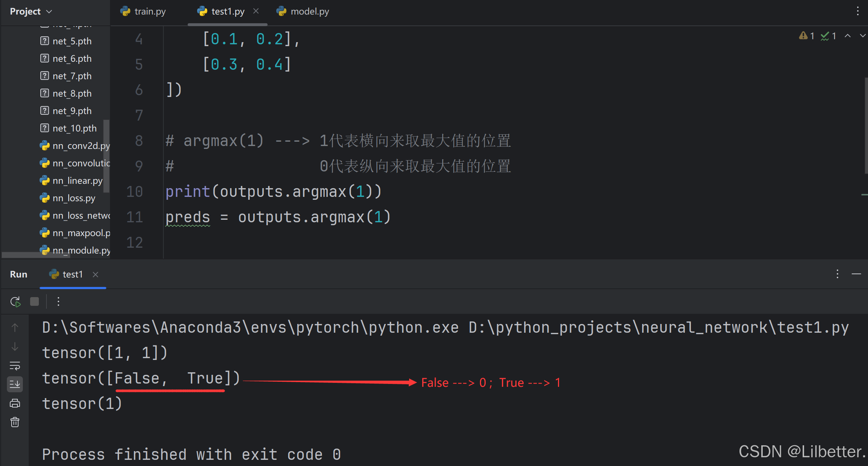
Task: Go to previous highlighted error arrow
Action: 848,36
